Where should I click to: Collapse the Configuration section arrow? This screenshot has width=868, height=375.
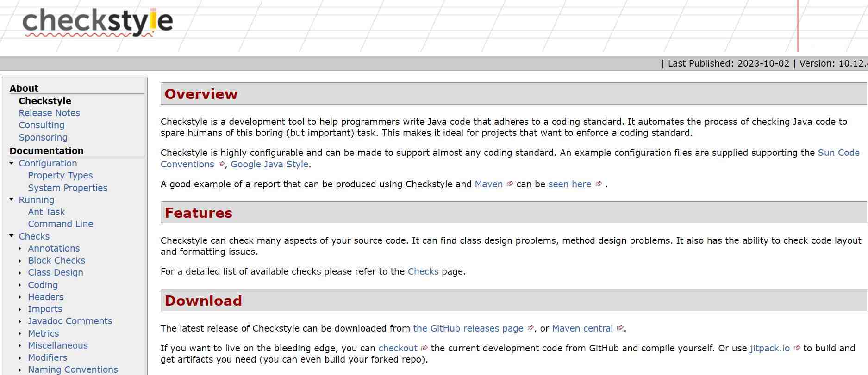click(12, 163)
